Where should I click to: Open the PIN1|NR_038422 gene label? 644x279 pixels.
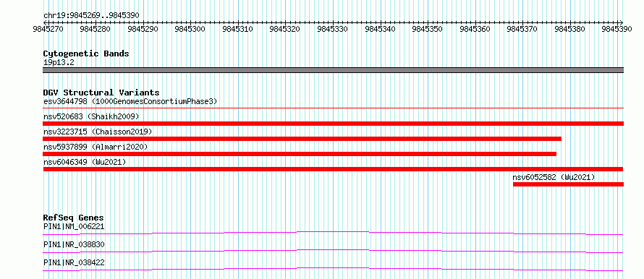pos(74,262)
